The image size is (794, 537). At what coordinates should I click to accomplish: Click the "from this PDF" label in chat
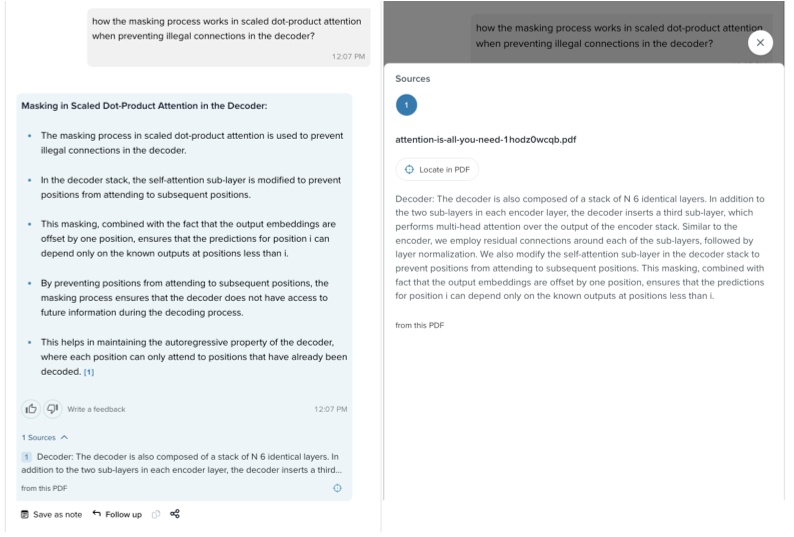(x=44, y=488)
